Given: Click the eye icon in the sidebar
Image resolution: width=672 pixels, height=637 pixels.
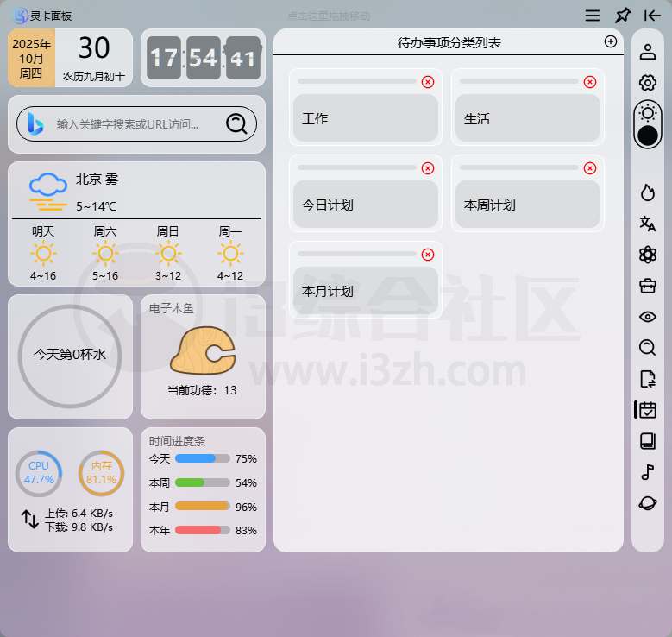Looking at the screenshot, I should point(648,317).
